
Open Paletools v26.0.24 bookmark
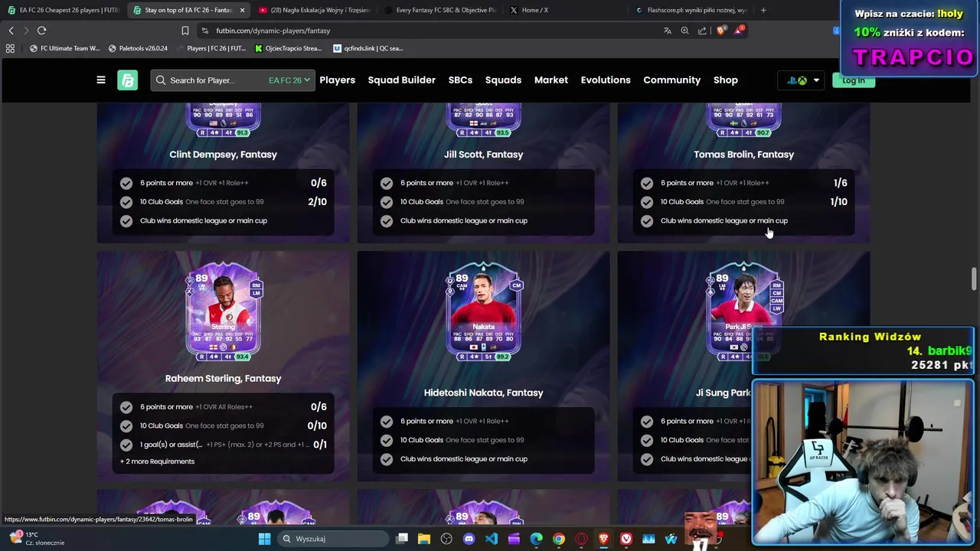coord(138,48)
